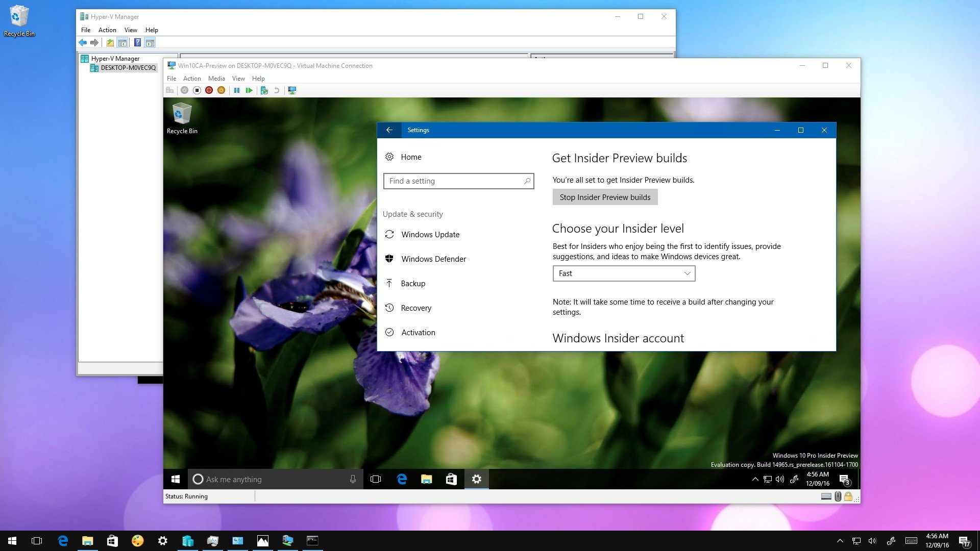Expand the Windows Update settings section
Image resolution: width=980 pixels, height=551 pixels.
point(430,234)
